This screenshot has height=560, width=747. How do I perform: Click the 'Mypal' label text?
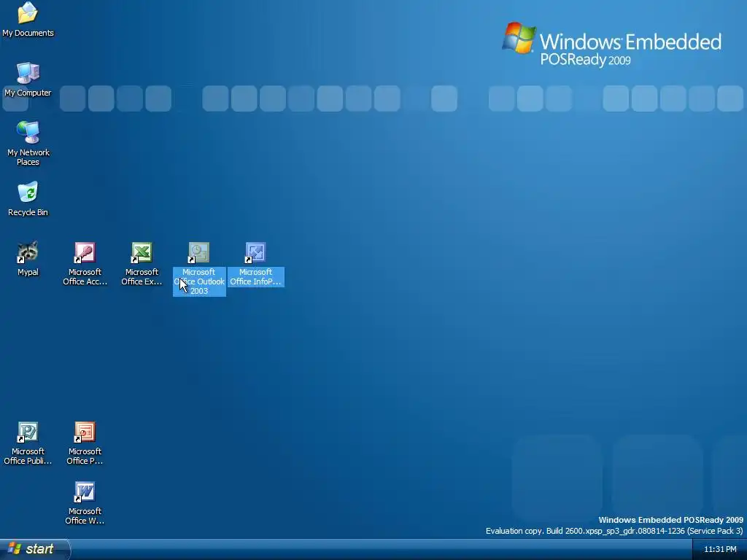[28, 273]
